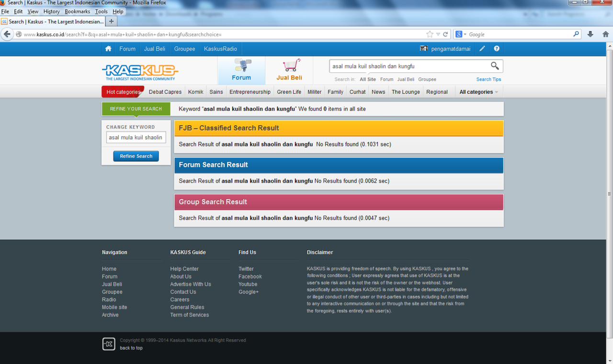Open the Facebook footer link

coord(250,276)
